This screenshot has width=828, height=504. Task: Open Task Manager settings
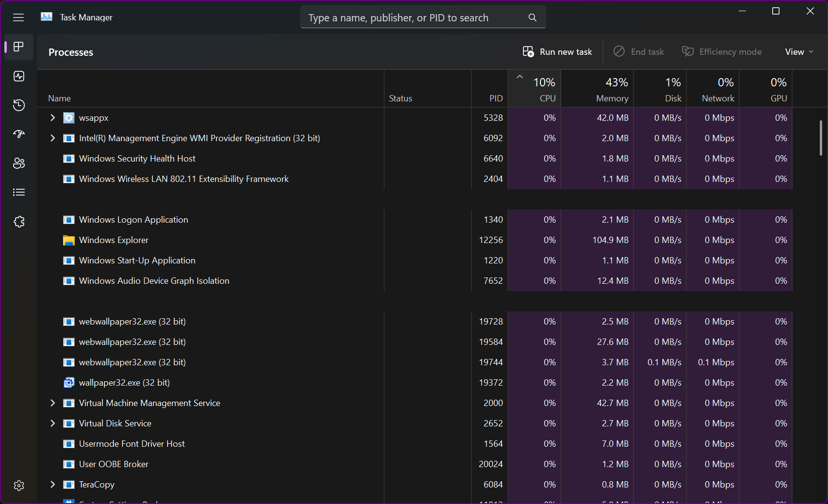18,485
